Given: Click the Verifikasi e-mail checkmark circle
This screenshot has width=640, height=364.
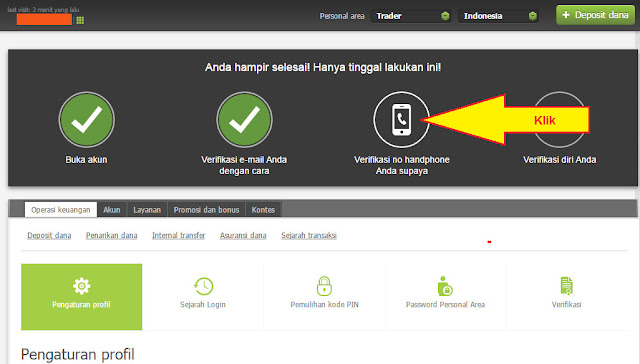Looking at the screenshot, I should (x=244, y=120).
